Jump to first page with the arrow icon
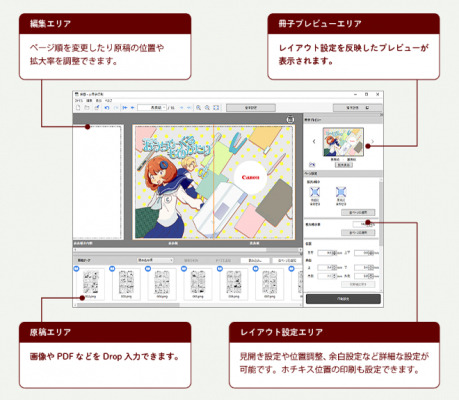Screen dimensions: 459x400 125,108
